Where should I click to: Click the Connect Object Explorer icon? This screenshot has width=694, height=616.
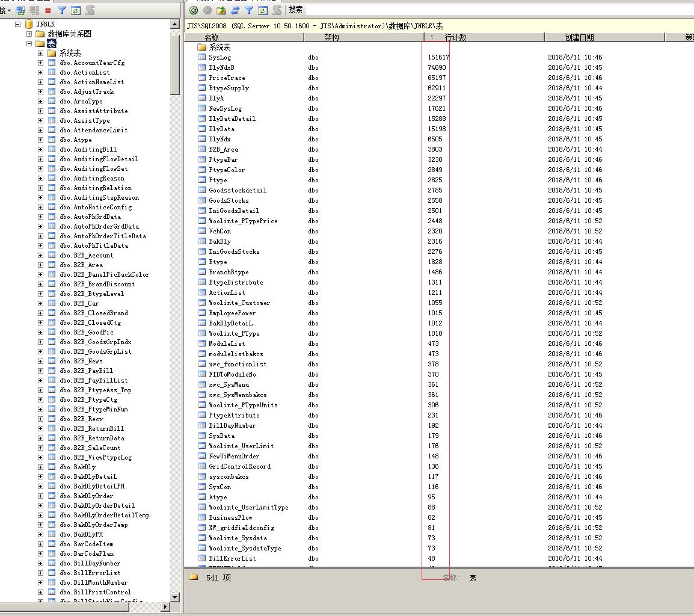point(20,10)
